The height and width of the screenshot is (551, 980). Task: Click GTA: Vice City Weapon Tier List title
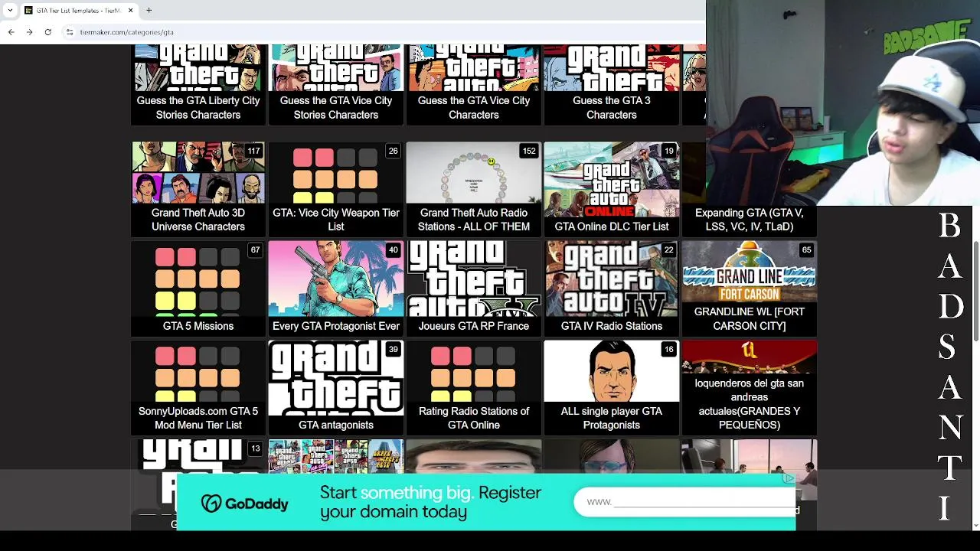coord(336,220)
